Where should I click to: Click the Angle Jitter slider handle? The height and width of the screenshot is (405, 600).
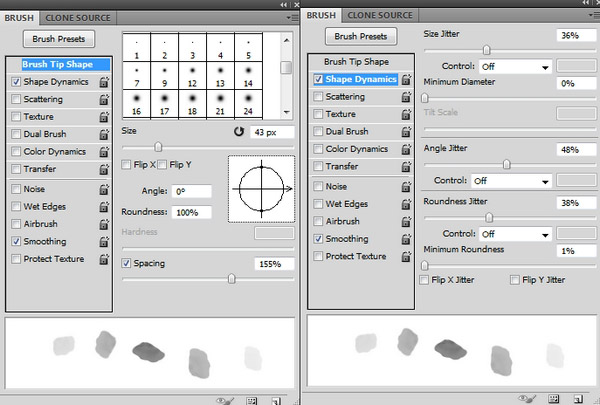click(507, 164)
